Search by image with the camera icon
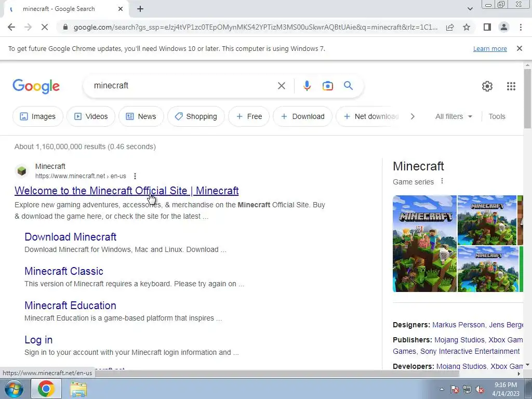The image size is (532, 399). click(327, 86)
